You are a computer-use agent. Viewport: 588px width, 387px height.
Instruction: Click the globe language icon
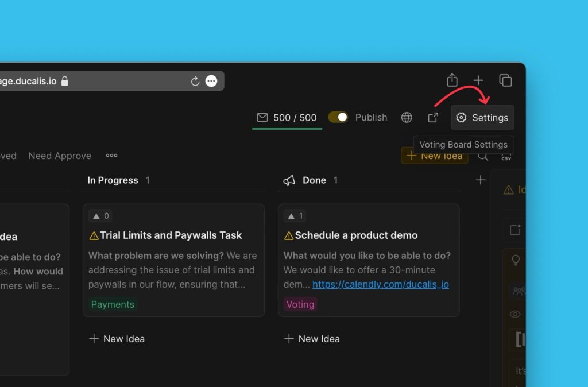407,118
